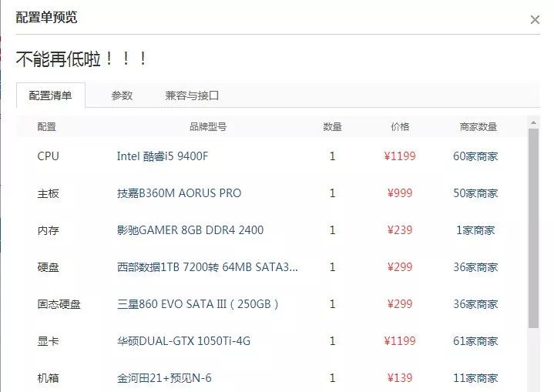Click ¥299 in the 固态硬盘 row
The height and width of the screenshot is (392, 554).
[400, 304]
